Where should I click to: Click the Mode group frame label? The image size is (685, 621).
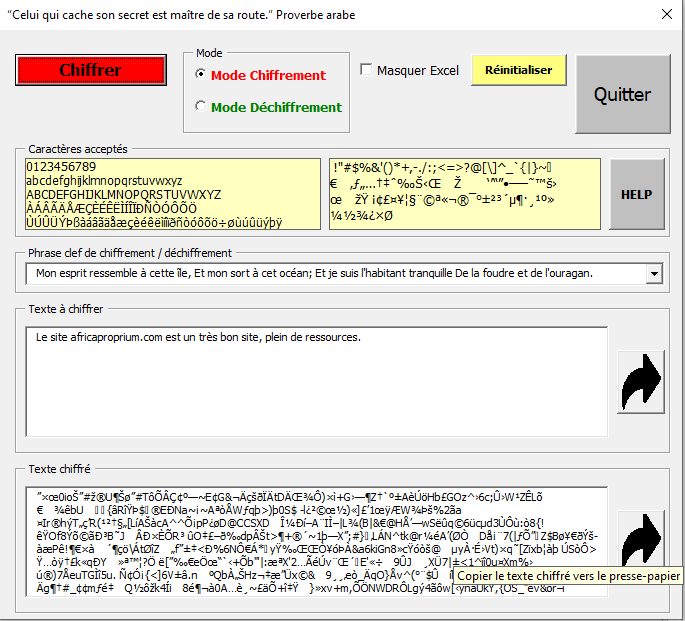(209, 53)
